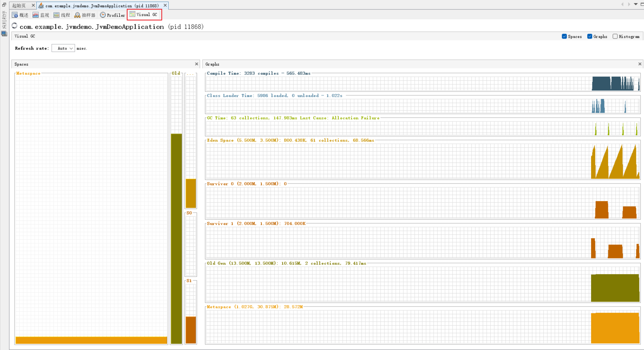This screenshot has height=350, width=644.
Task: Toggle the Graphs checkbox
Action: pos(590,36)
